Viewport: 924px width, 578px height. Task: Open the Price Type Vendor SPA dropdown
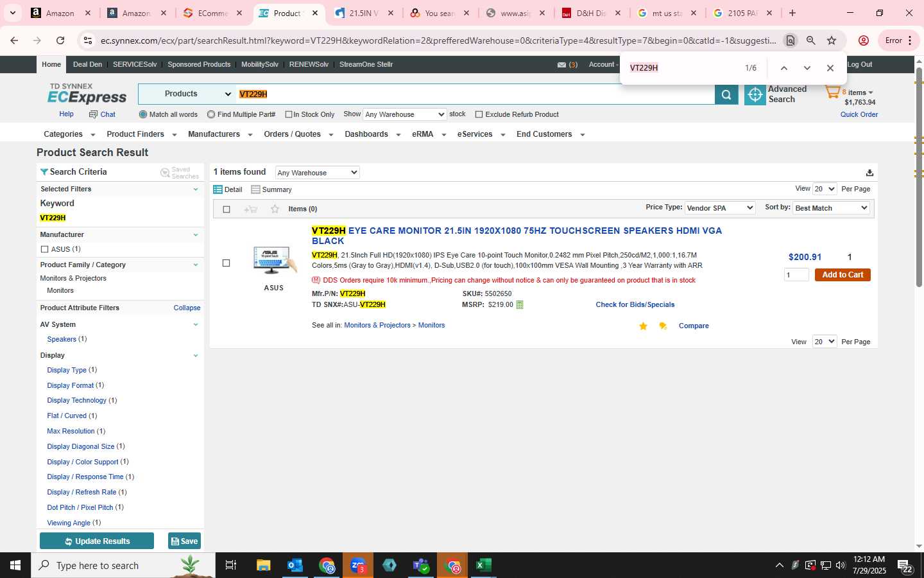(720, 208)
